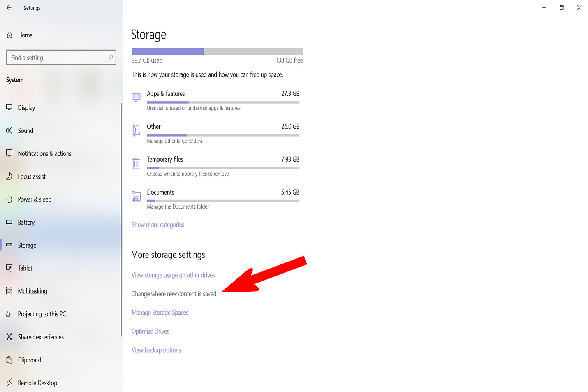Open Apps & features storage details
This screenshot has width=588, height=392.
pyautogui.click(x=215, y=101)
